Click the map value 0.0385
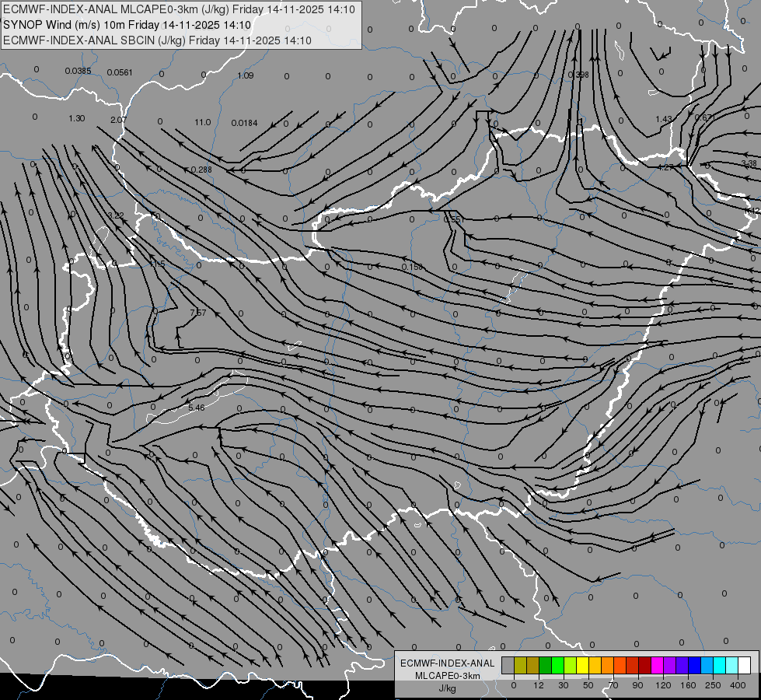The image size is (761, 700). 79,71
